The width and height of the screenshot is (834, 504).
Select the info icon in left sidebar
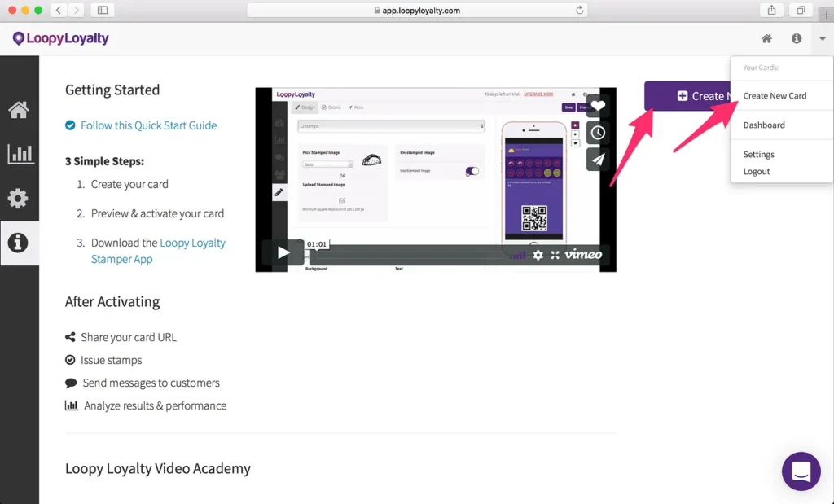(x=18, y=243)
